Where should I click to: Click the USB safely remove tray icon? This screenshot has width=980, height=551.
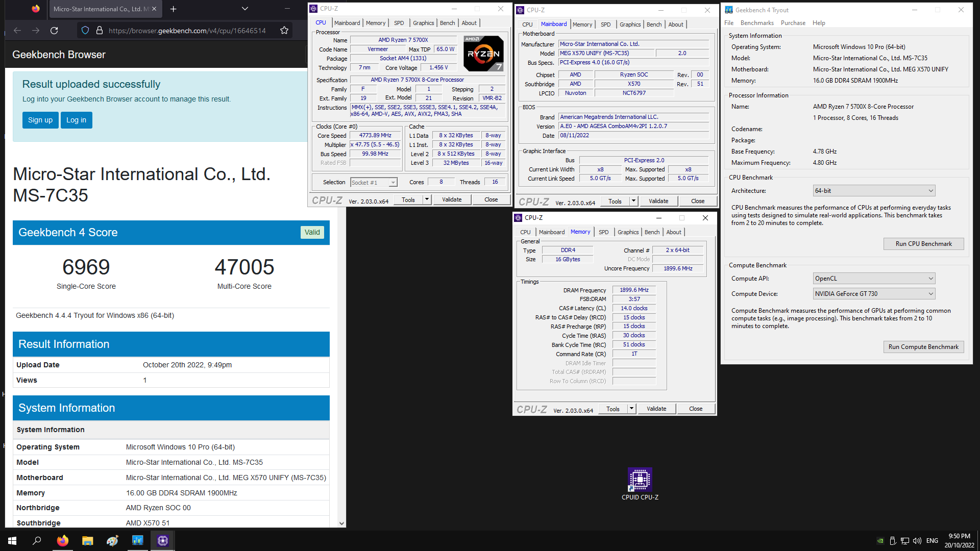pyautogui.click(x=893, y=541)
